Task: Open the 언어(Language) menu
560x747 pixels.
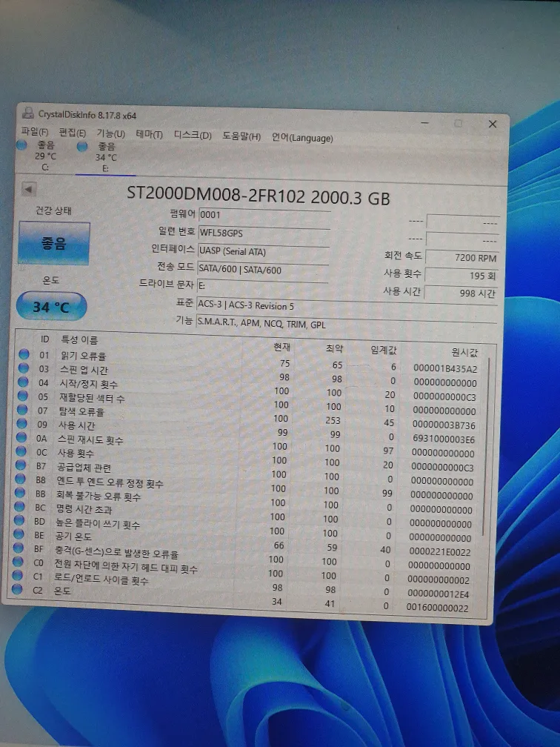Action: [x=302, y=138]
